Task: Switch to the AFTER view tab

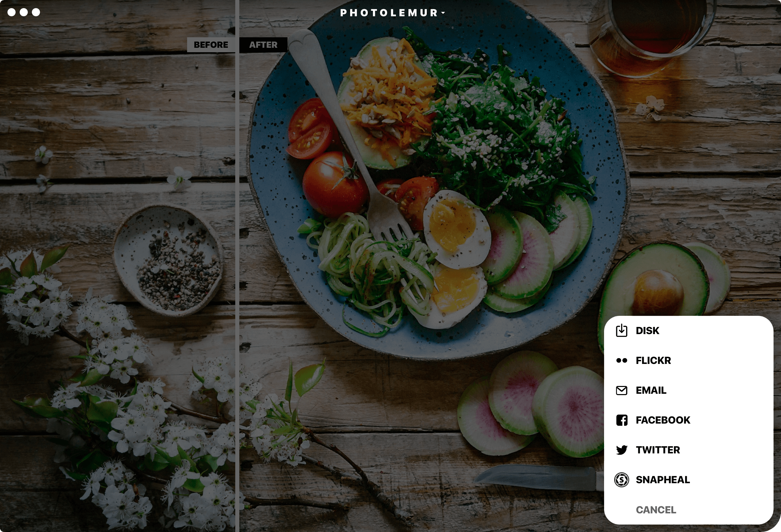Action: tap(262, 44)
